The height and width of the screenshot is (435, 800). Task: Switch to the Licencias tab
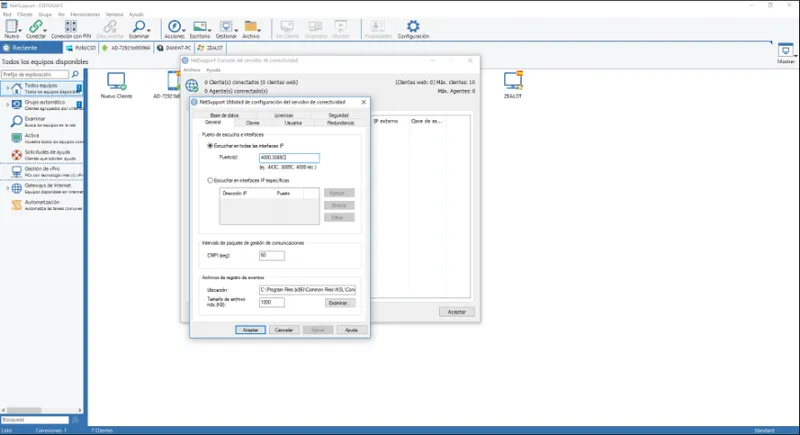coord(284,115)
